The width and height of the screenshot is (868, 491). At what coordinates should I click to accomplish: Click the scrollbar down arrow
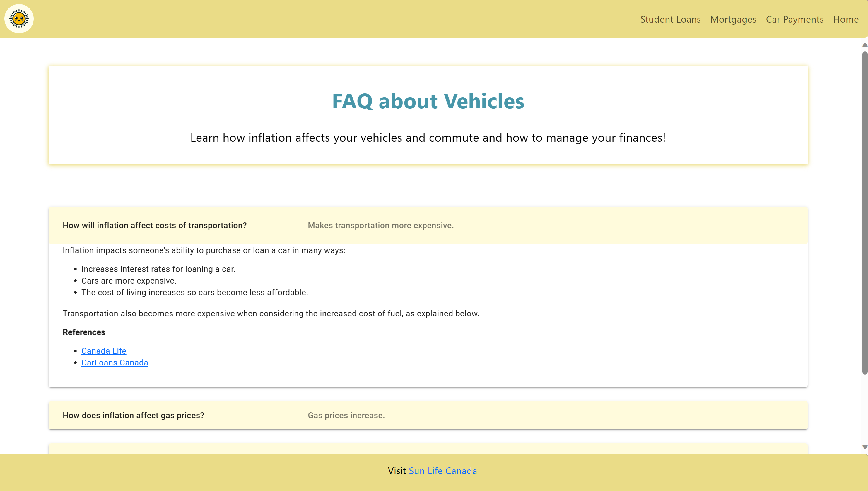click(x=864, y=447)
